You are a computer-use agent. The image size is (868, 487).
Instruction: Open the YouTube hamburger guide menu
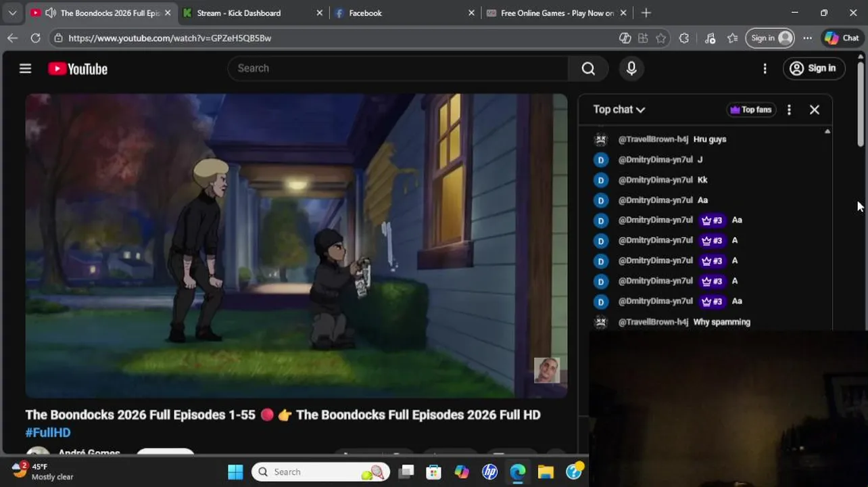click(25, 68)
